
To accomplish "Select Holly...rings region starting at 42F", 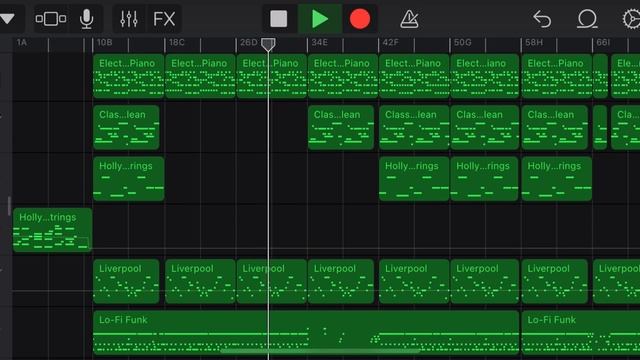I will click(414, 179).
